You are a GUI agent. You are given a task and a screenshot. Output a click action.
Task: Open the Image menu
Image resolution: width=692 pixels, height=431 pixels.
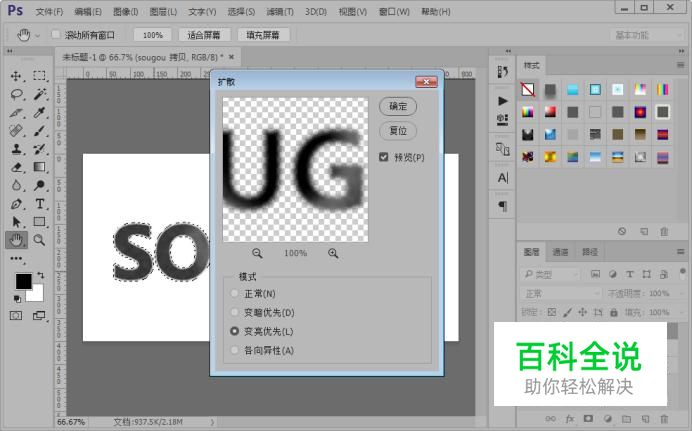(x=125, y=12)
